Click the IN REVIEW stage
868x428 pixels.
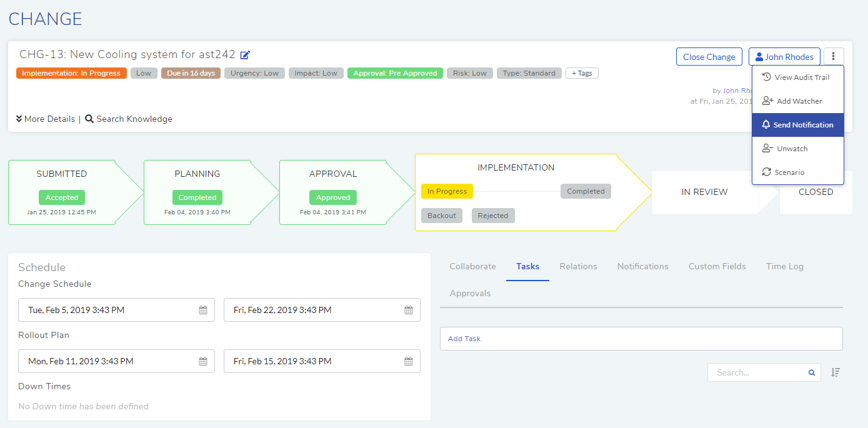705,192
